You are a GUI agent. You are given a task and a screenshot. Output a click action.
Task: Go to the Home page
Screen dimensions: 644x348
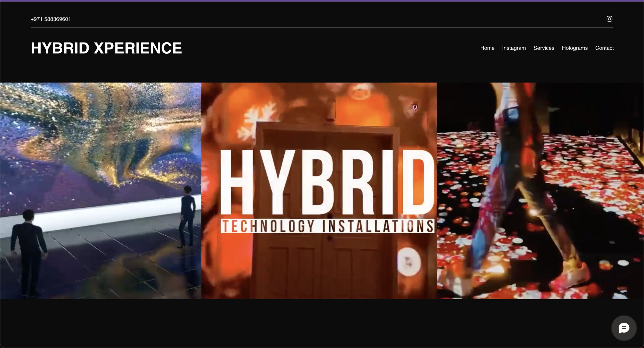point(487,48)
